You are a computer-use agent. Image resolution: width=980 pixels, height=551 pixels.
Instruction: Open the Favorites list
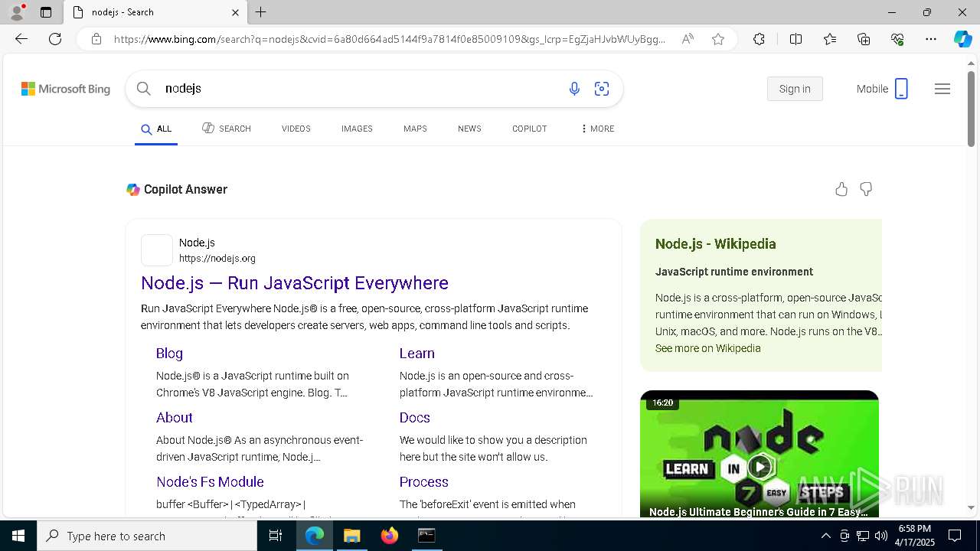[x=830, y=39]
